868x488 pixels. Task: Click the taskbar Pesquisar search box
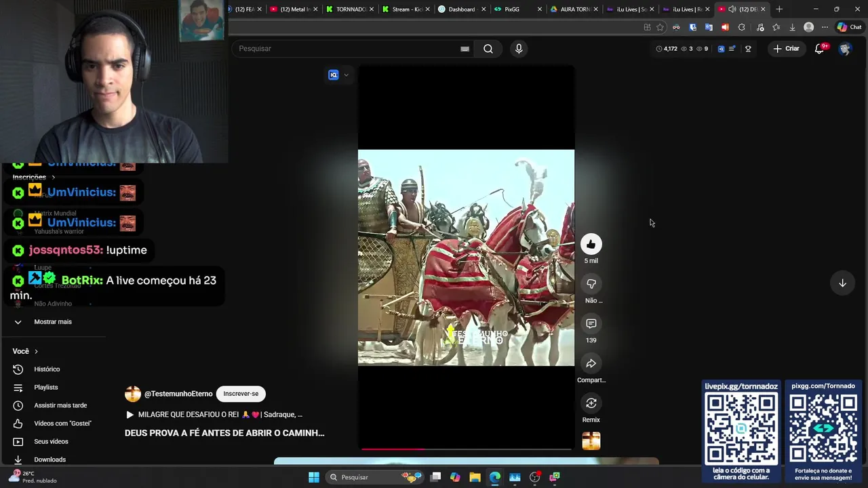(x=374, y=477)
